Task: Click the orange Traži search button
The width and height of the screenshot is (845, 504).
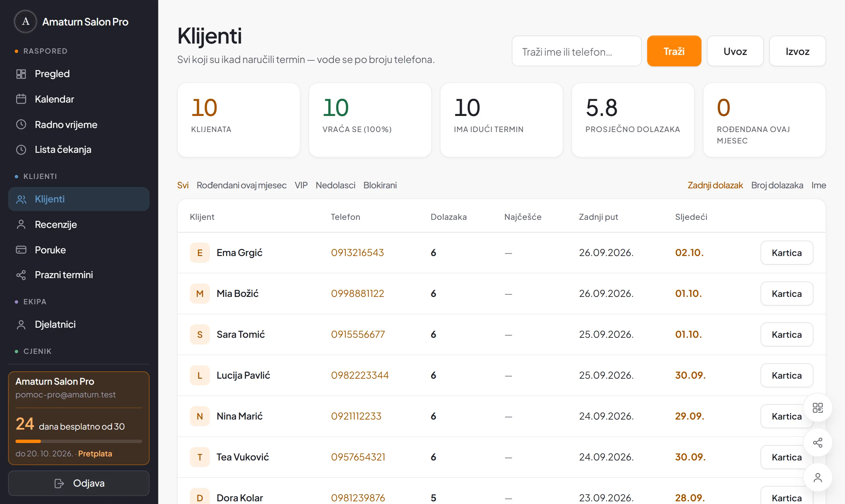Action: (x=674, y=51)
